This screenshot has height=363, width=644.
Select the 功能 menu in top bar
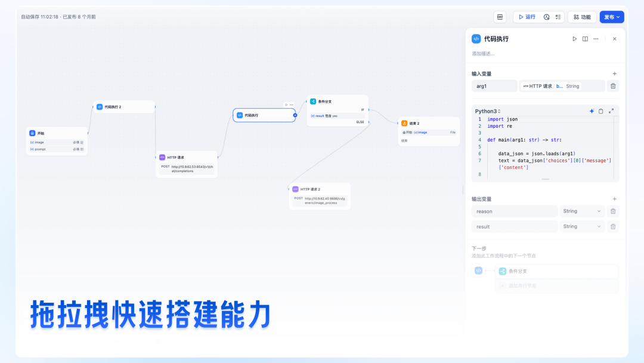coord(581,17)
